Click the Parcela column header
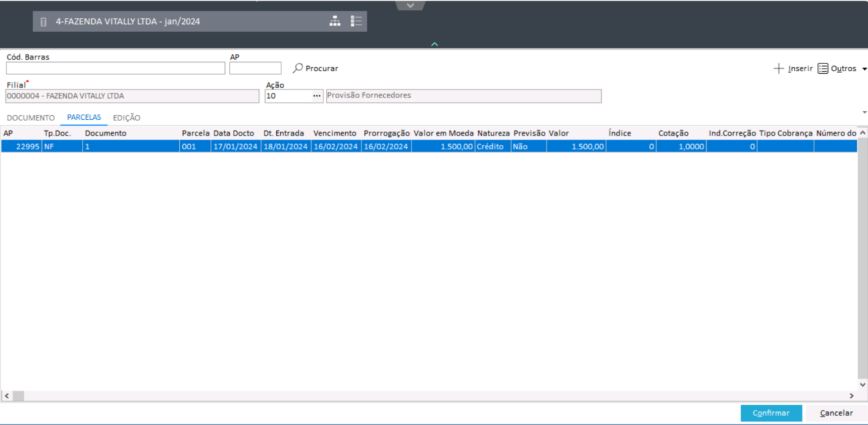 point(195,133)
